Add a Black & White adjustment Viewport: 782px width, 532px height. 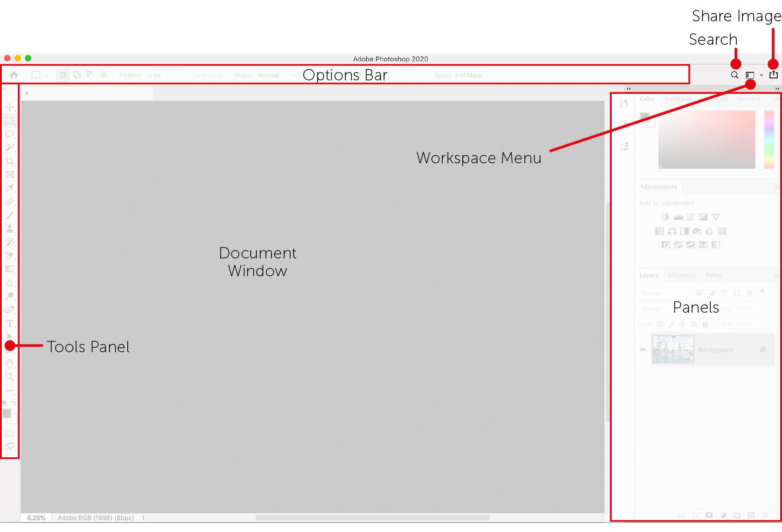[x=685, y=231]
